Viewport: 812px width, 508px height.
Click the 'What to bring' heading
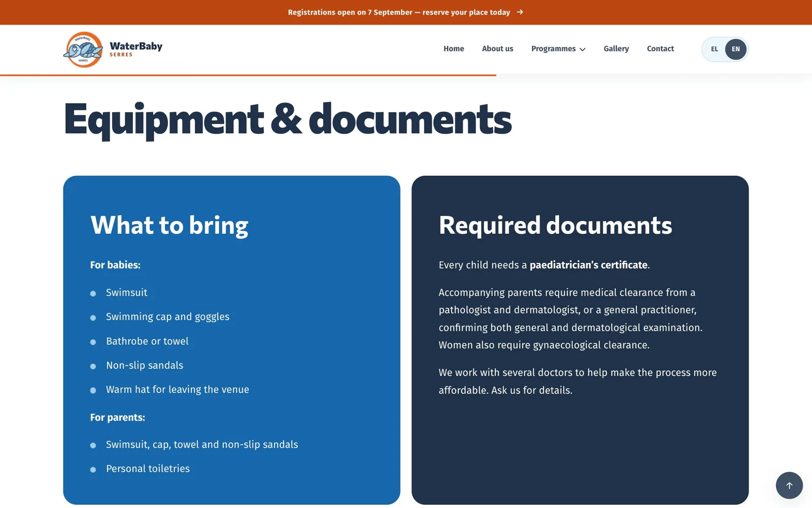coord(170,225)
